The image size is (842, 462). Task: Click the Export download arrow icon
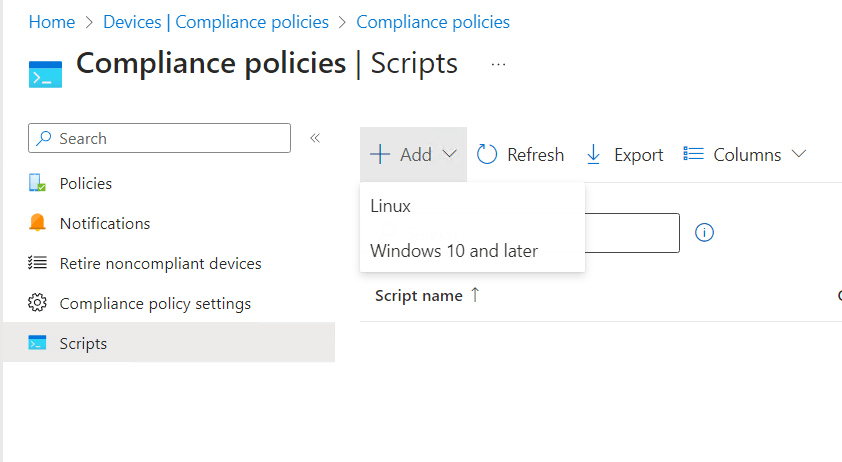pos(593,155)
